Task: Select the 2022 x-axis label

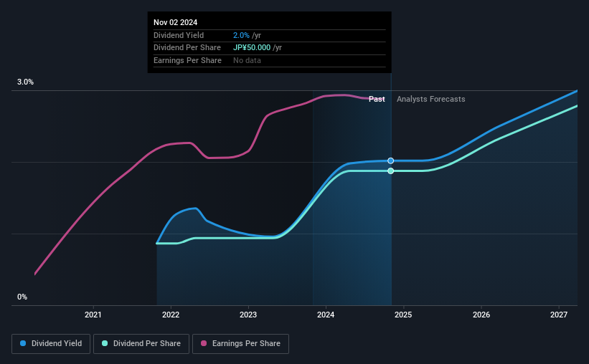Action: coord(171,315)
